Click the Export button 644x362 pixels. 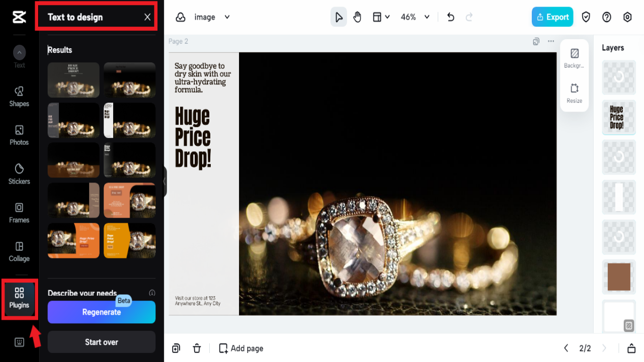pyautogui.click(x=552, y=17)
